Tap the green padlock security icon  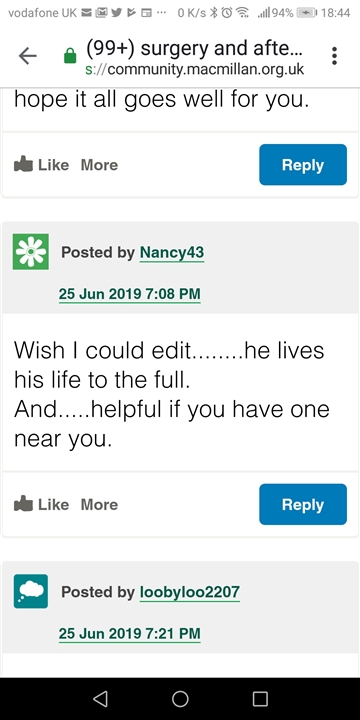(x=70, y=56)
